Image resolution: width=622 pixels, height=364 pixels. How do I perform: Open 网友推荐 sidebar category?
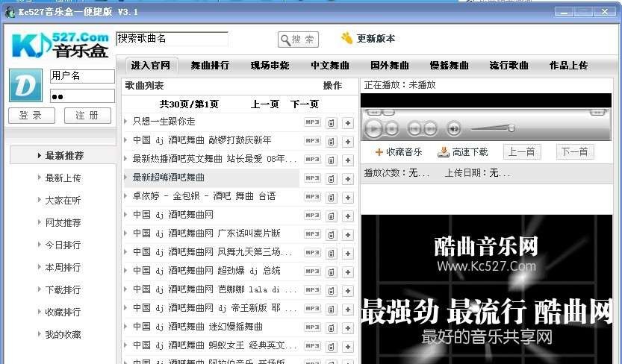coord(63,222)
